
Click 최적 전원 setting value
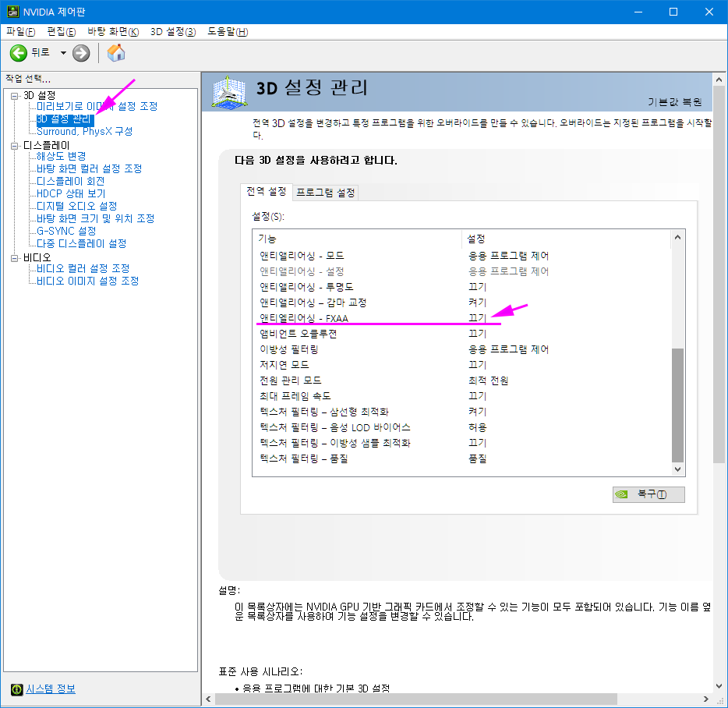click(489, 381)
